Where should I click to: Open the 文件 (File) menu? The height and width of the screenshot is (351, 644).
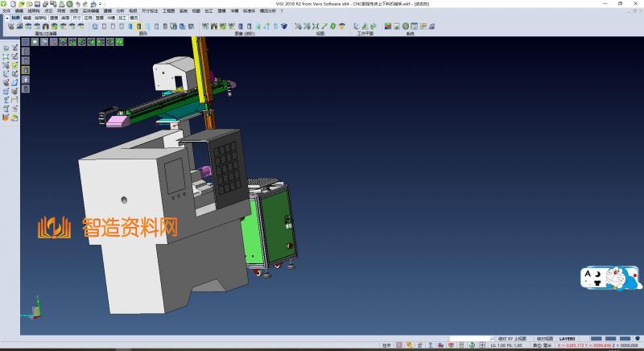click(x=6, y=10)
